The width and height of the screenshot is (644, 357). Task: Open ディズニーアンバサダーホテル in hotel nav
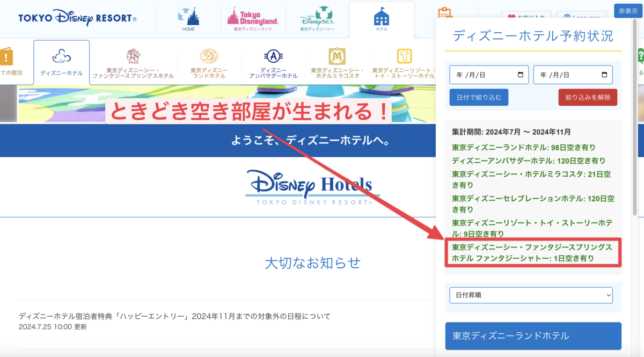pos(273,63)
